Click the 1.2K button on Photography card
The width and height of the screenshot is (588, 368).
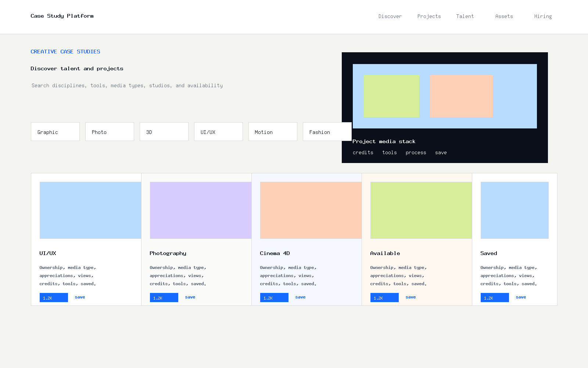tap(164, 297)
